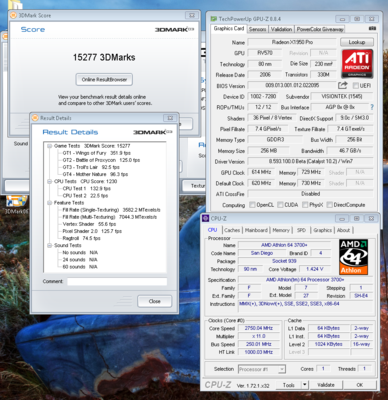Click the CPU-Z title bar app icon

206,219
